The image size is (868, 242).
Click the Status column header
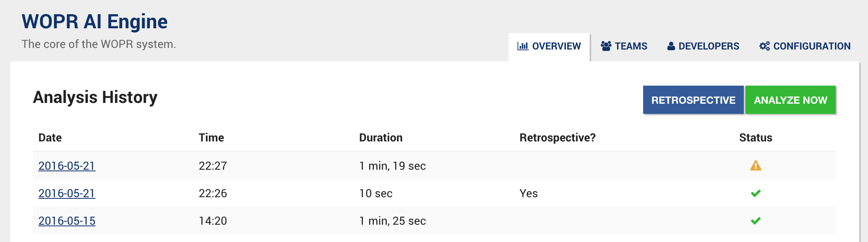(756, 137)
